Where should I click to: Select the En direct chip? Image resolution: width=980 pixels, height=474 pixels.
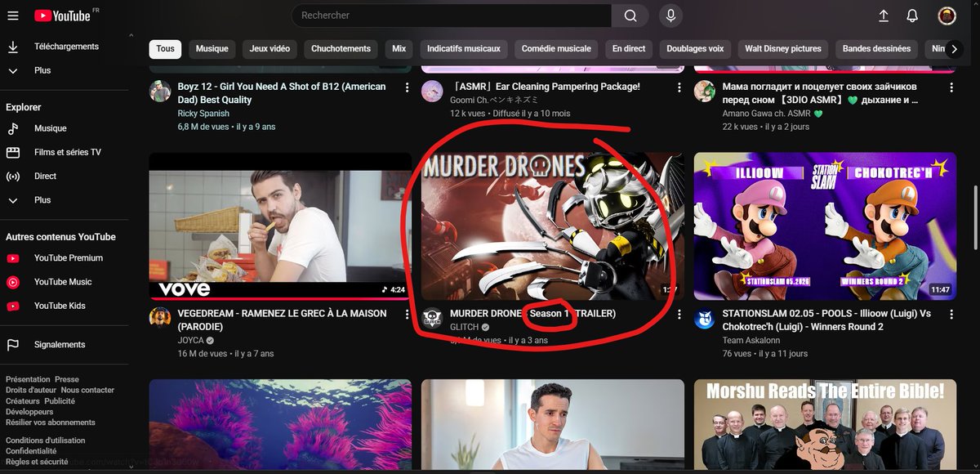[629, 49]
